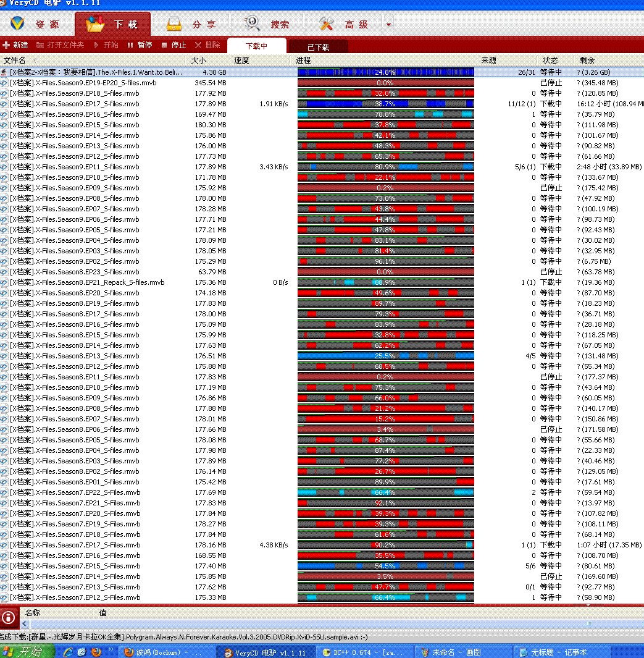Open the 搜索 (Search) tab

click(x=268, y=24)
